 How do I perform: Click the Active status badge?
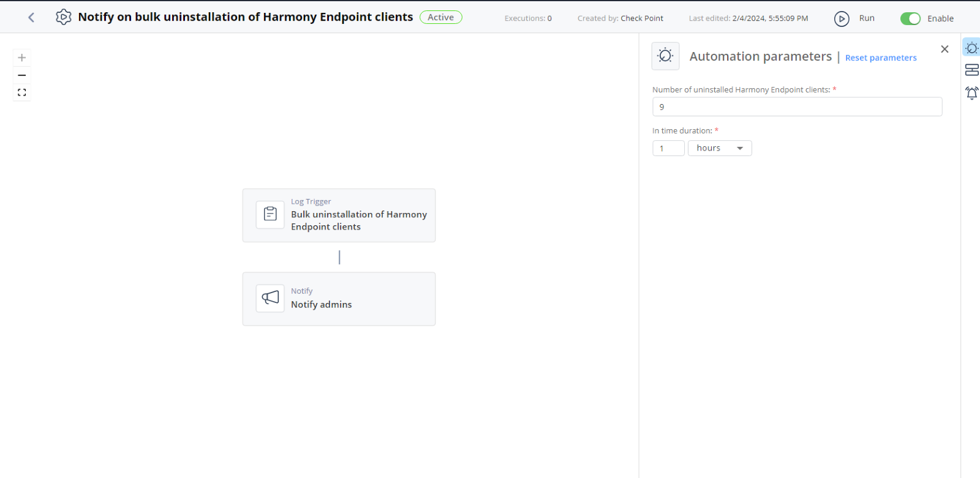(x=441, y=17)
